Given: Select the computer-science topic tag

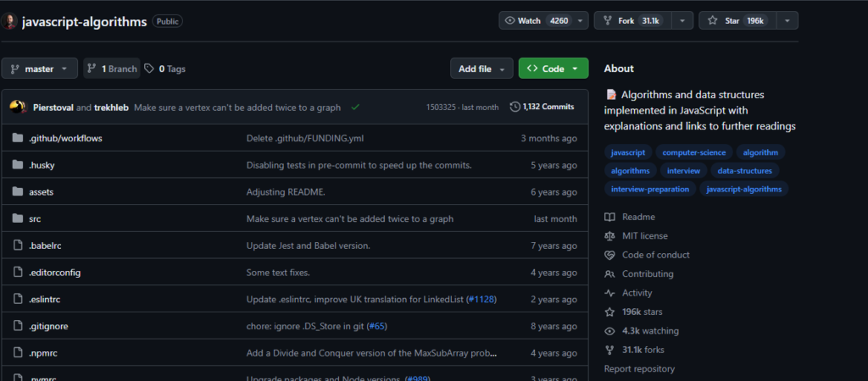Looking at the screenshot, I should pyautogui.click(x=693, y=152).
